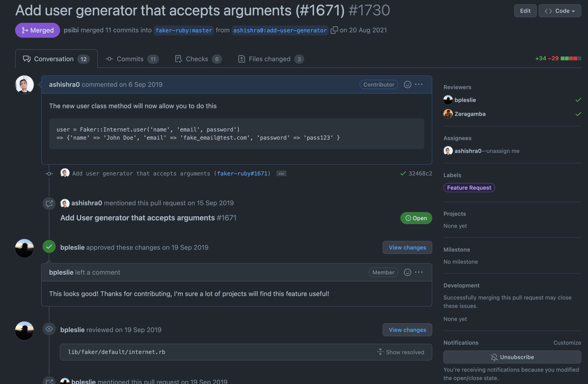
Task: Click ashishra0's profile avatar
Action: (x=24, y=84)
